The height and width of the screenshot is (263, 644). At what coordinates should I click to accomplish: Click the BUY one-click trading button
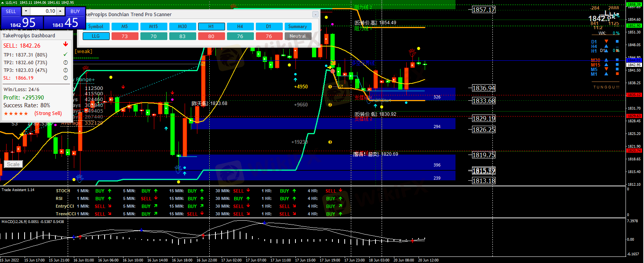pyautogui.click(x=75, y=12)
